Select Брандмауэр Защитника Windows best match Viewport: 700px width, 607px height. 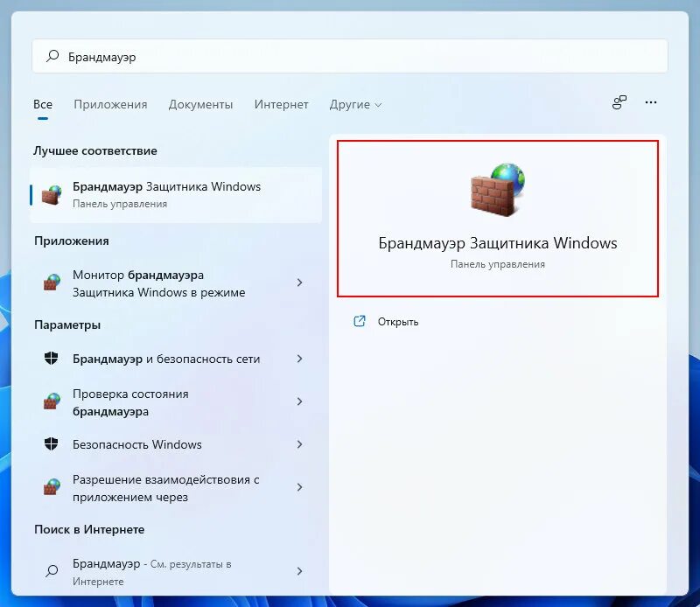176,195
